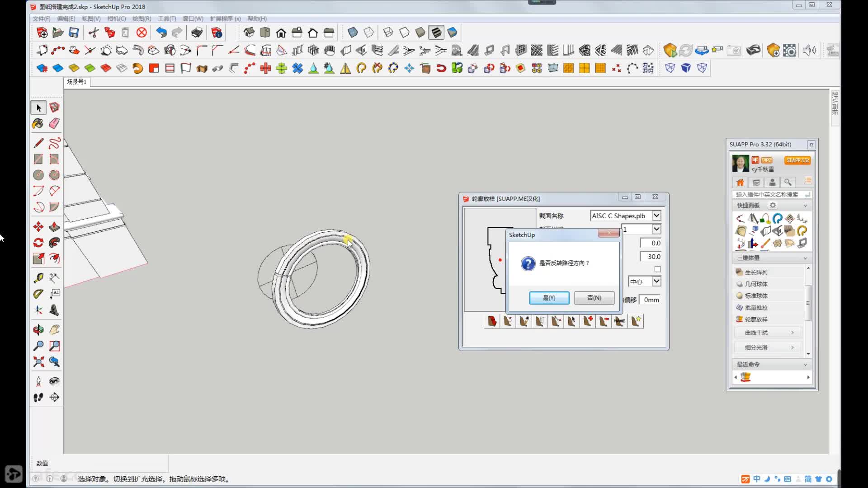Expand the 细分光滑 submenu

[x=768, y=347]
